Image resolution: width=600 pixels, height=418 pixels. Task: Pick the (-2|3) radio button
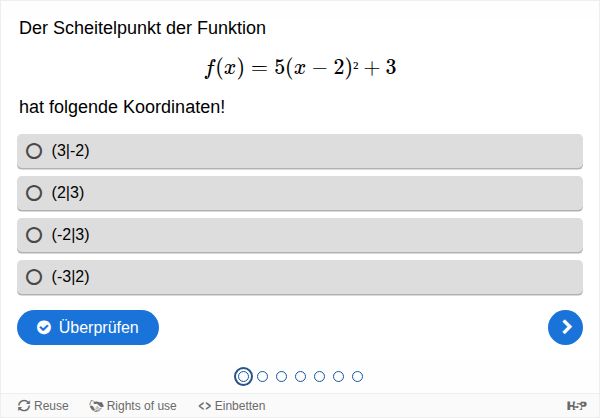coord(34,235)
